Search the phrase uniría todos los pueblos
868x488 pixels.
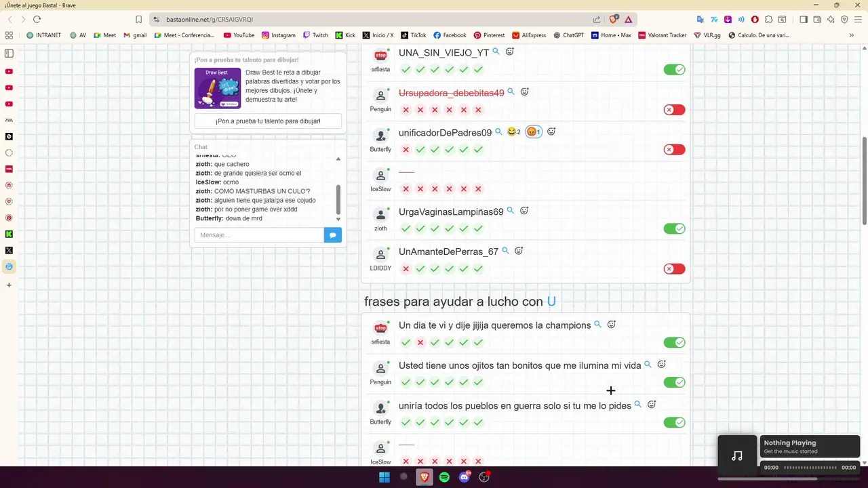tap(637, 405)
